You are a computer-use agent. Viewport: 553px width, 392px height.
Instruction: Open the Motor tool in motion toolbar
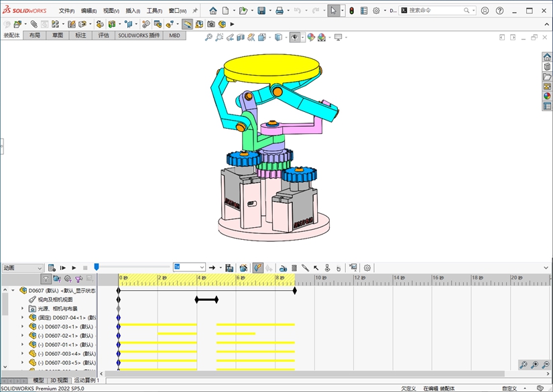click(x=283, y=267)
